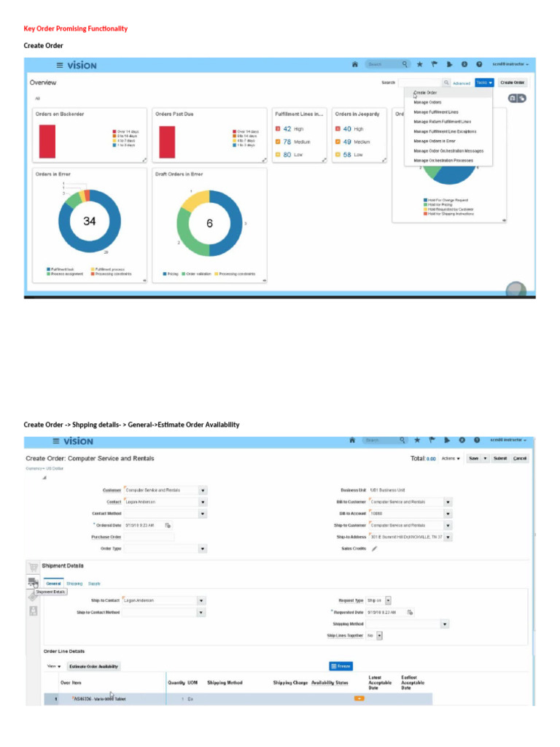Toggle infolet view switch on Overview
The image size is (560, 747).
(517, 98)
